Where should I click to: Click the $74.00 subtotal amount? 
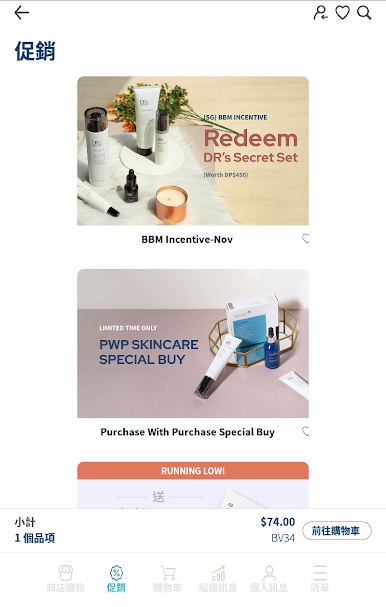point(278,522)
